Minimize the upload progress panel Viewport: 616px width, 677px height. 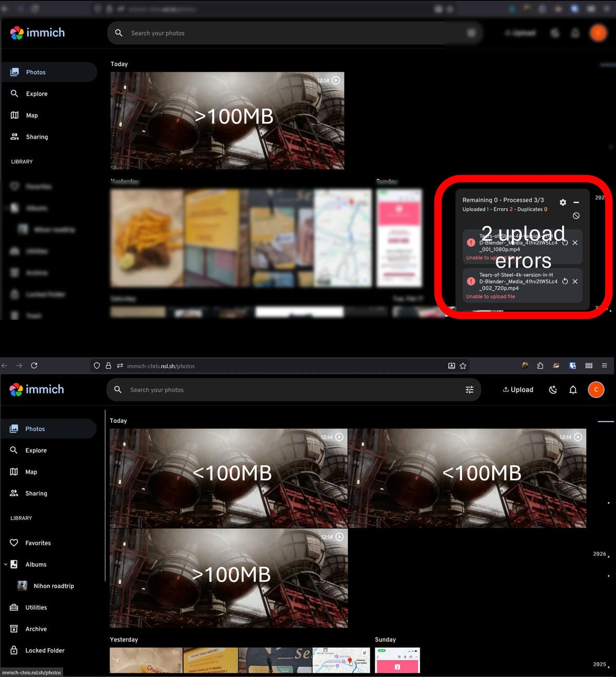pyautogui.click(x=576, y=202)
